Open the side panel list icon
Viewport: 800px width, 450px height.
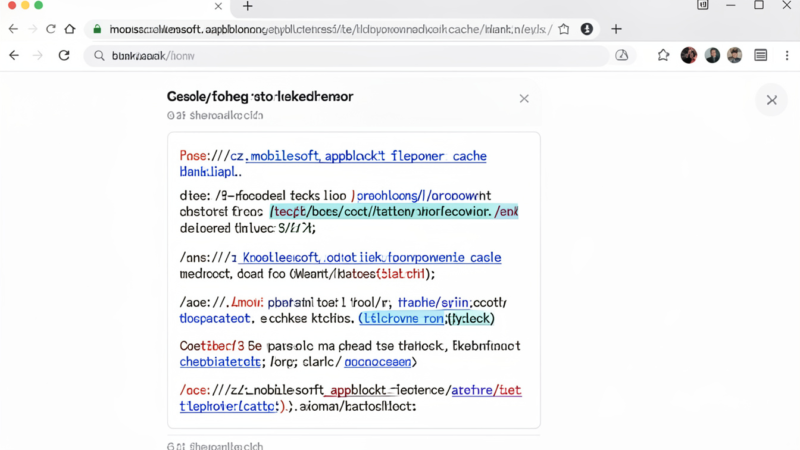761,55
